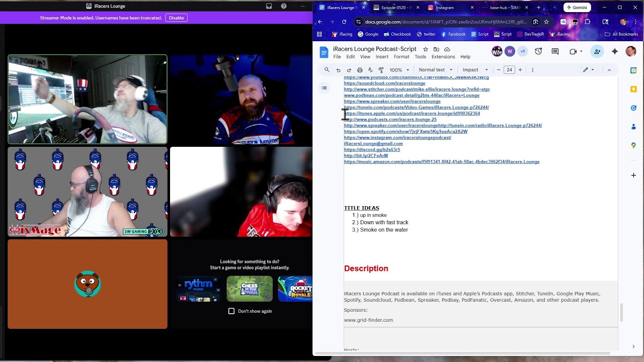Start a video call with the camera icon
Image resolution: width=644 pixels, height=362 pixels.
pyautogui.click(x=573, y=51)
